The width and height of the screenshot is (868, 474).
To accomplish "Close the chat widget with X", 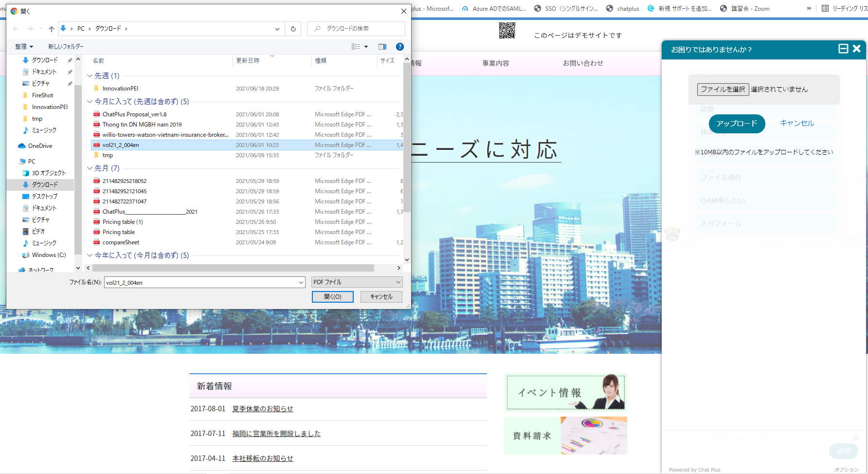I will tap(857, 49).
